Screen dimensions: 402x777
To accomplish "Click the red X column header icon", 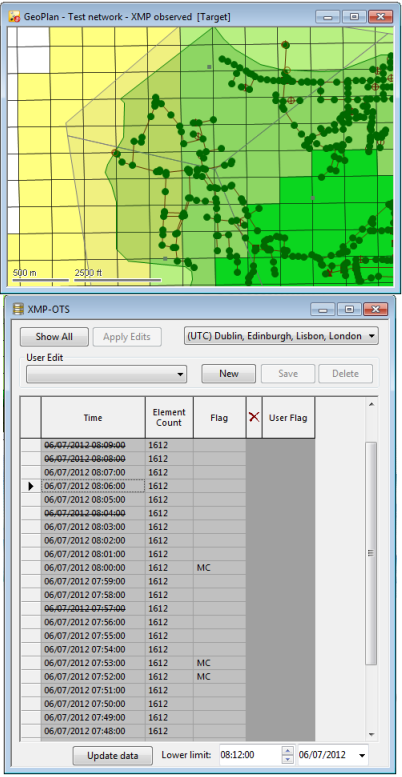I will tap(254, 417).
